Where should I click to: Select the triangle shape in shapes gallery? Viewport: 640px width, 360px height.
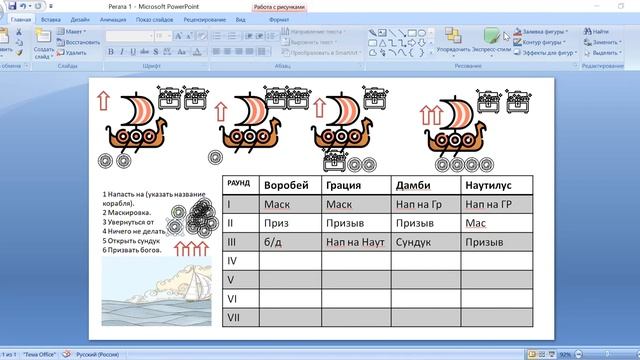click(382, 43)
